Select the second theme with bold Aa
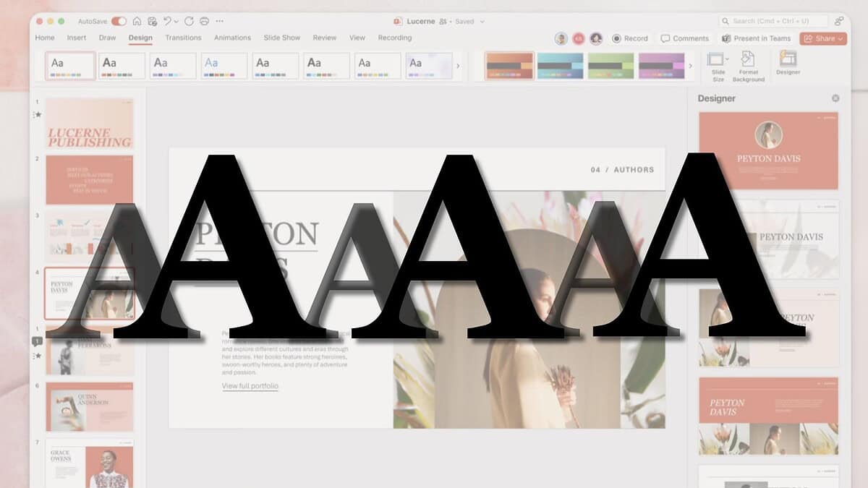The width and height of the screenshot is (868, 488). pos(122,66)
